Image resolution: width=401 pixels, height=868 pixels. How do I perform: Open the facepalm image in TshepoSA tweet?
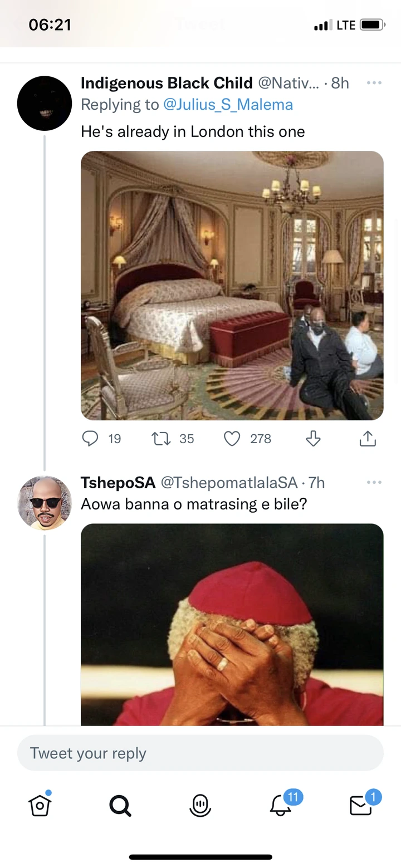(x=232, y=624)
